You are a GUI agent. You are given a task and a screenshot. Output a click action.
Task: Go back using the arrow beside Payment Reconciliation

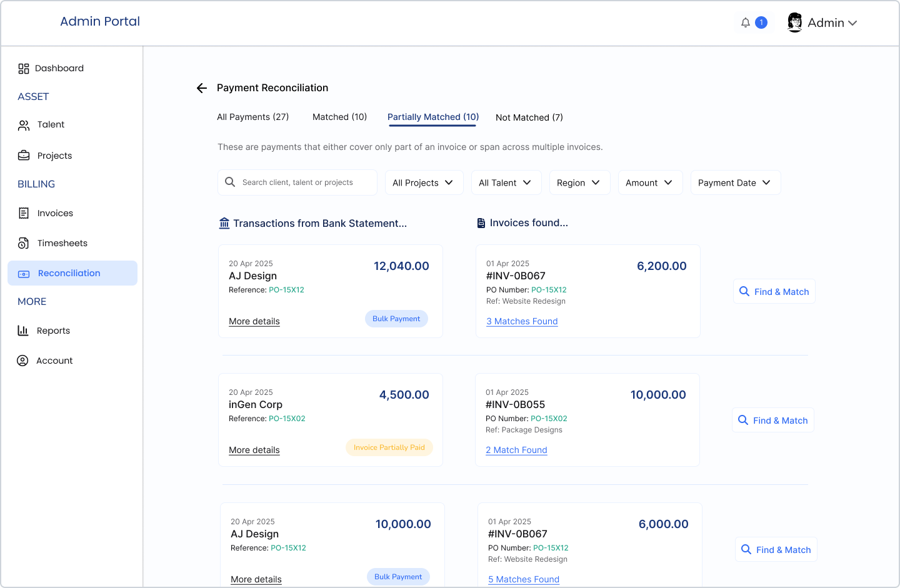(x=201, y=88)
